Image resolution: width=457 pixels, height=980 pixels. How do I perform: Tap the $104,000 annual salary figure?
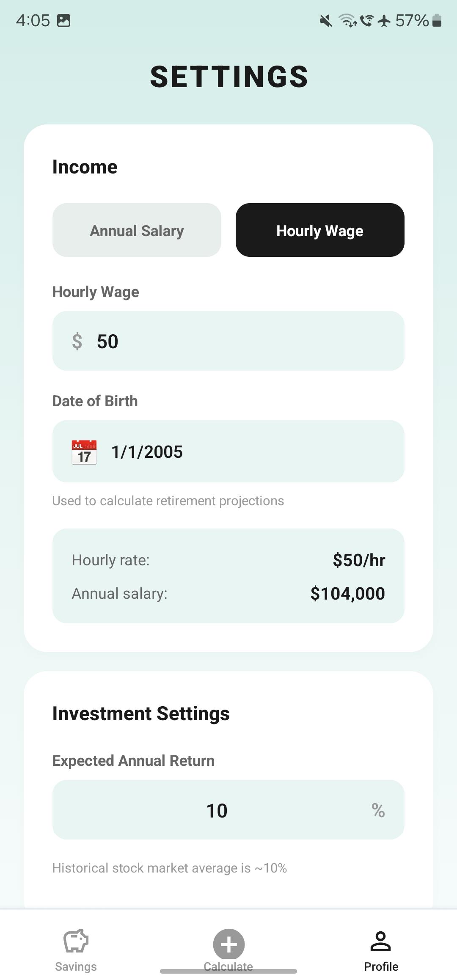347,593
